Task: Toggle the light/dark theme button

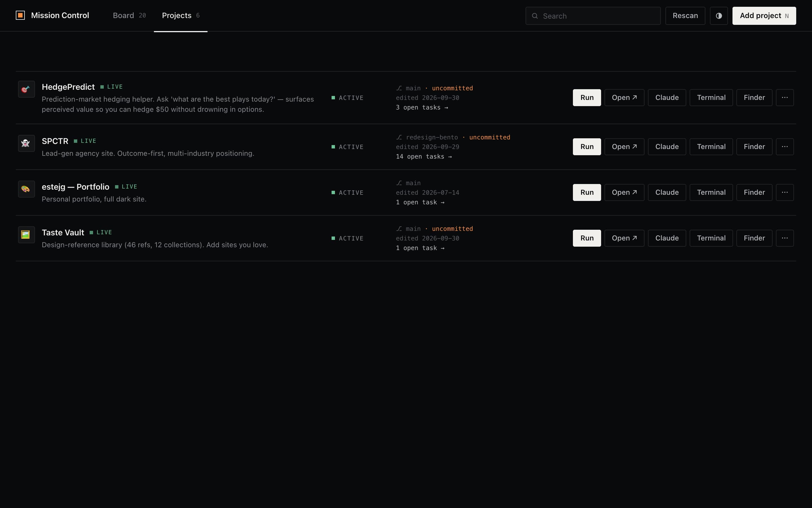Action: tap(719, 16)
